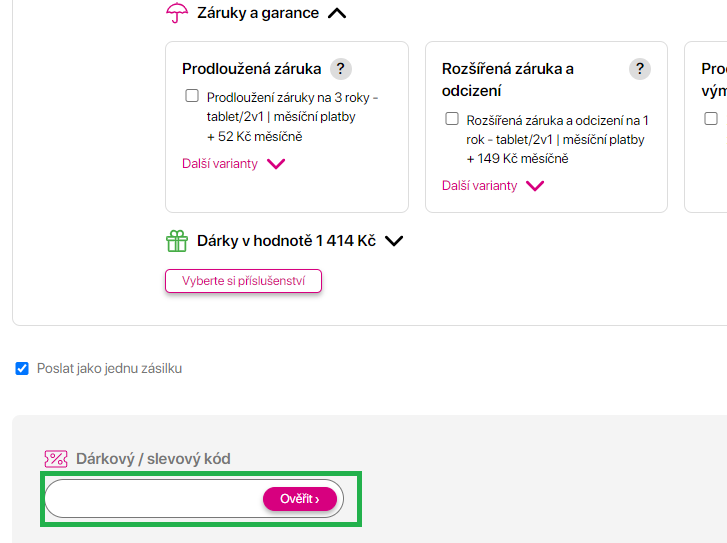Expand Další varianty chevron under Rozšířená záruka
This screenshot has width=727, height=543.
click(535, 186)
